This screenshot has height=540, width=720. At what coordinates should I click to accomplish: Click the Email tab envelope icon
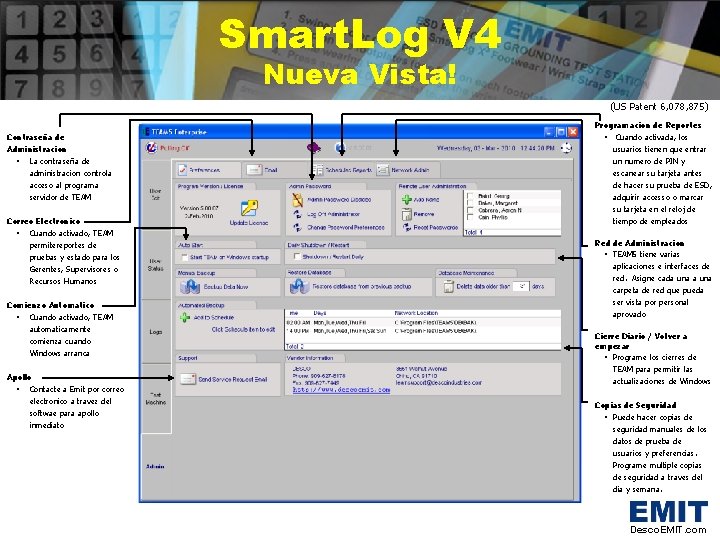point(254,169)
